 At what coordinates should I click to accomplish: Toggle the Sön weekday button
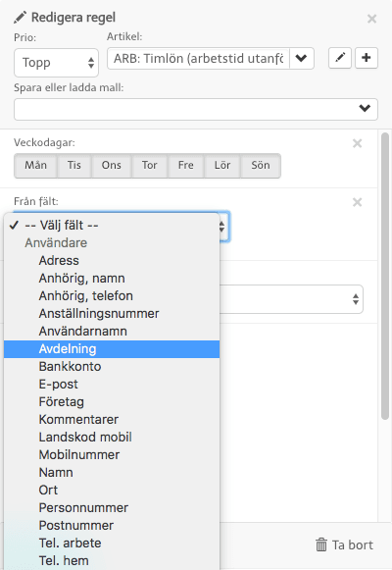point(261,166)
